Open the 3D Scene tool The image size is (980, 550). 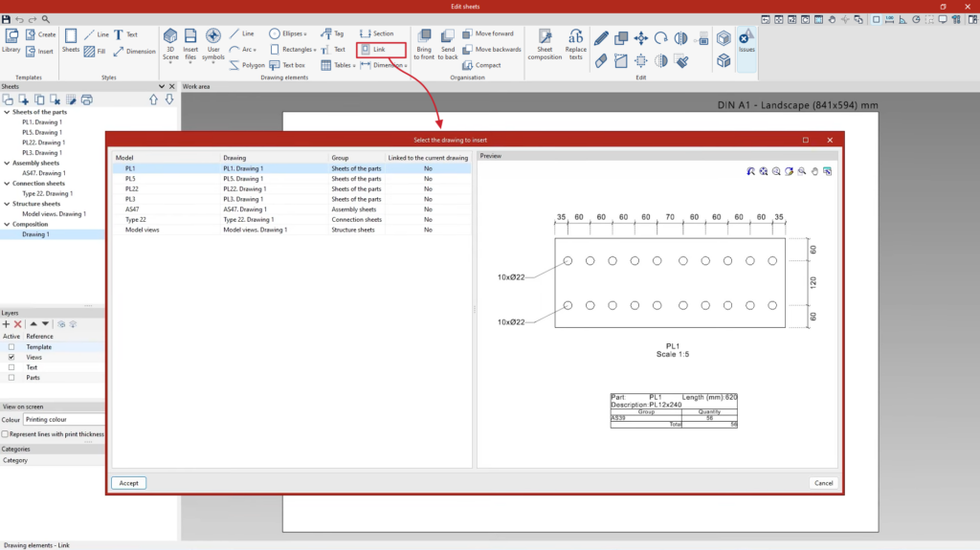point(170,44)
